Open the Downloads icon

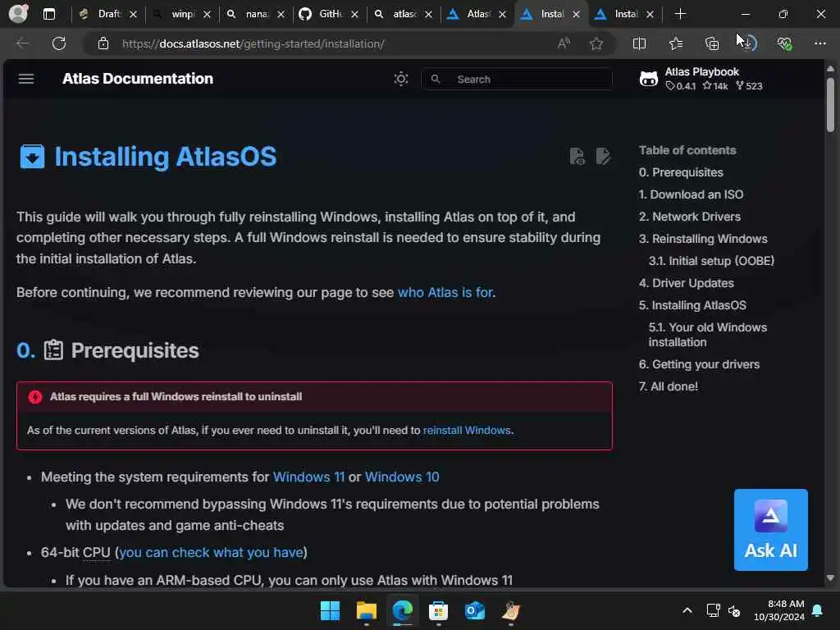(748, 43)
